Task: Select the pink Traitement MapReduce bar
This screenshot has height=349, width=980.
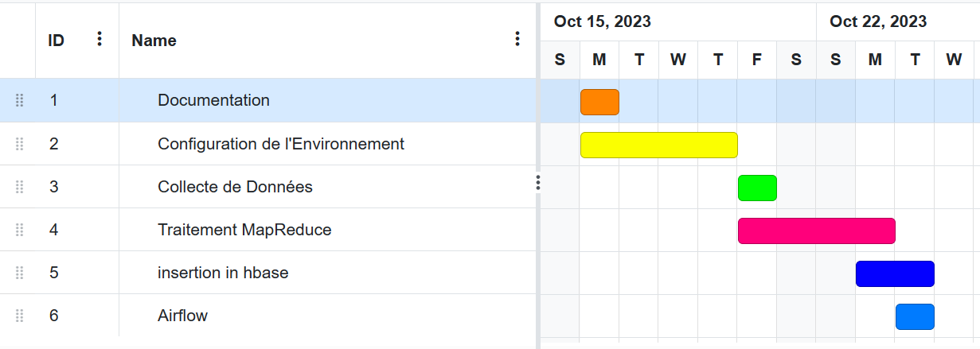Action: (817, 231)
